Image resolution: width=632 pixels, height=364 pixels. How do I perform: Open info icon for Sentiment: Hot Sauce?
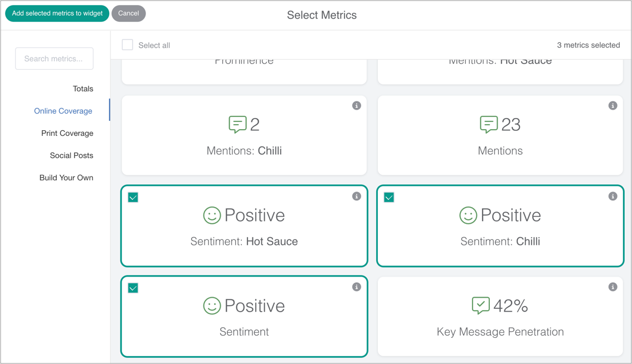357,196
